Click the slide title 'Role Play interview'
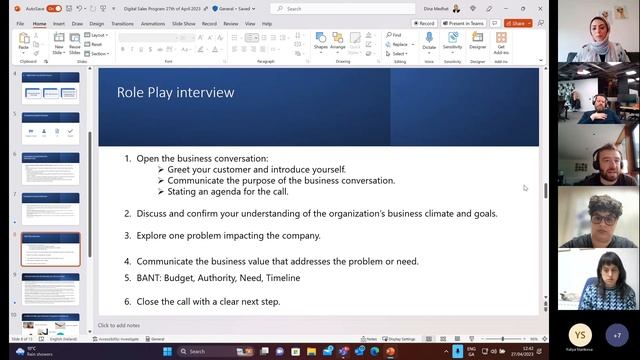Viewport: 640px width, 360px height. [176, 92]
